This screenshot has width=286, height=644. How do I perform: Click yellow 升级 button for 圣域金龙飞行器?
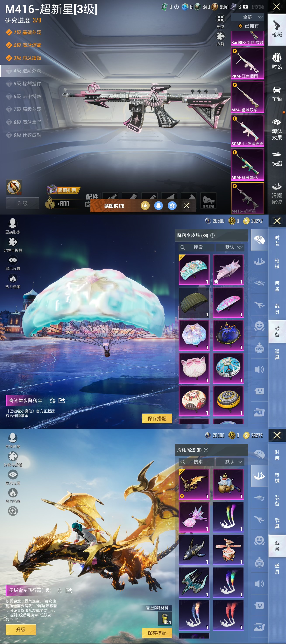pos(21,630)
